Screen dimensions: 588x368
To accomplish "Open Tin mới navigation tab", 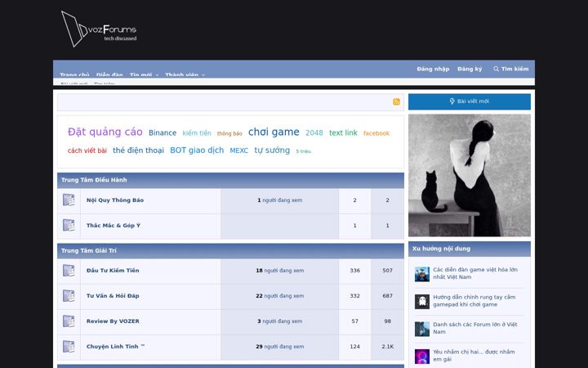I will click(x=140, y=74).
